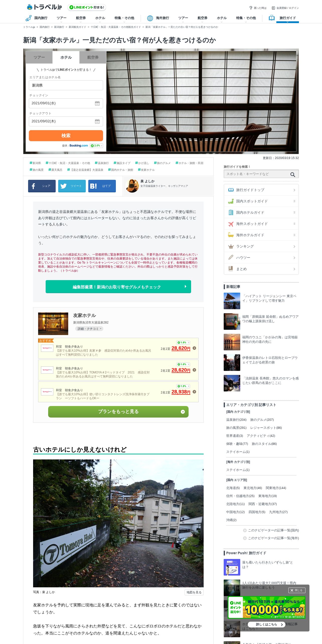Viewport: 322px width, 644px height.
Task: Click the ランキング crown icon
Action: coord(231,246)
